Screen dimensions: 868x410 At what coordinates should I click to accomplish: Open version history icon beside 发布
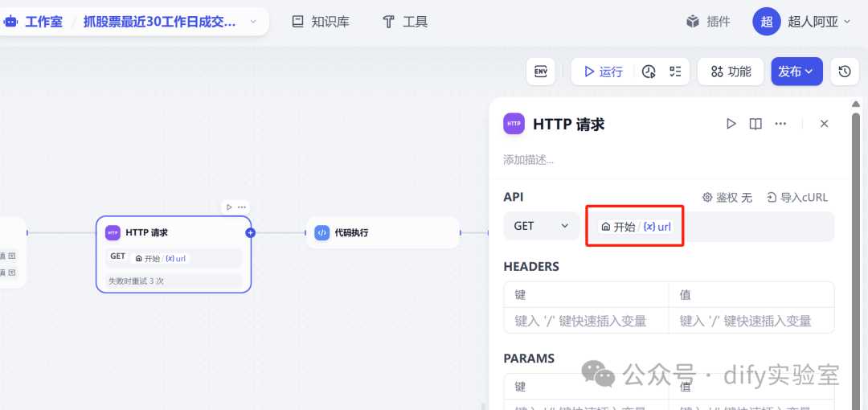click(845, 72)
